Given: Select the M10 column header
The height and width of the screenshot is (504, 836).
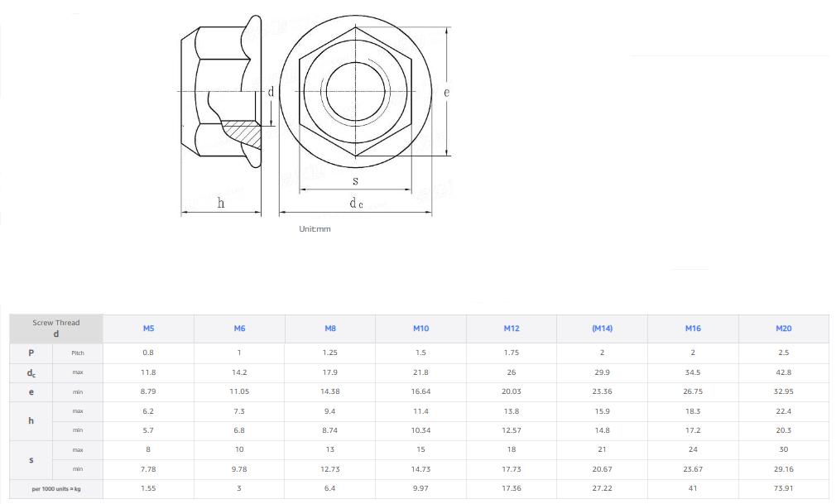Looking at the screenshot, I should (x=420, y=329).
